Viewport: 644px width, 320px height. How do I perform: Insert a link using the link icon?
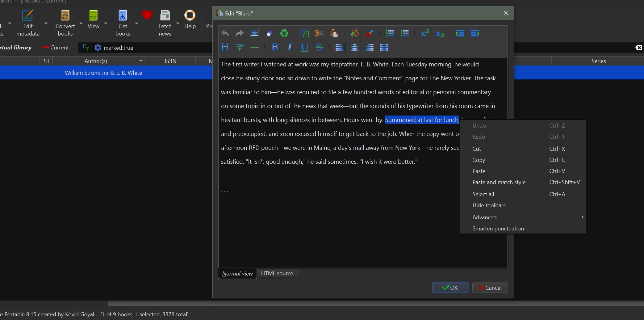point(240,47)
